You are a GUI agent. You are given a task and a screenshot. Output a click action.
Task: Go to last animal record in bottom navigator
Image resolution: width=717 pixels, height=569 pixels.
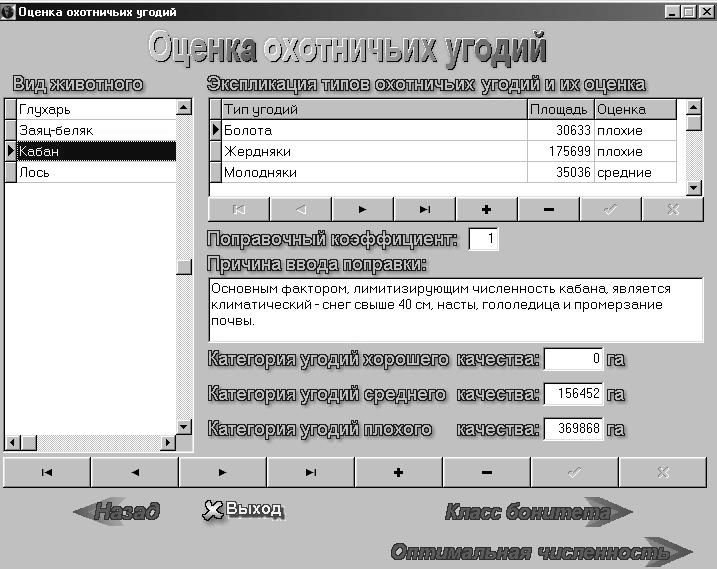[311, 472]
